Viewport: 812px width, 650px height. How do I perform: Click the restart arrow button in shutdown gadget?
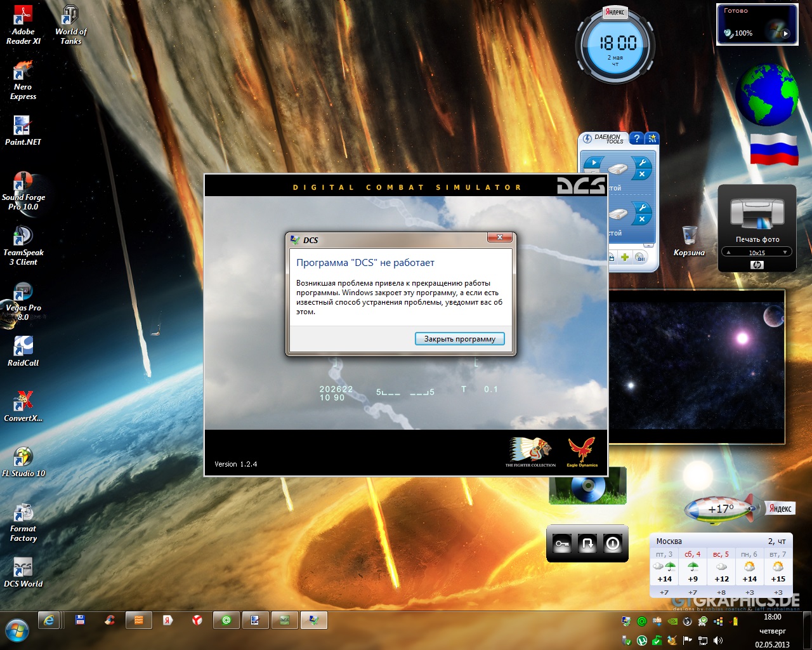click(587, 543)
